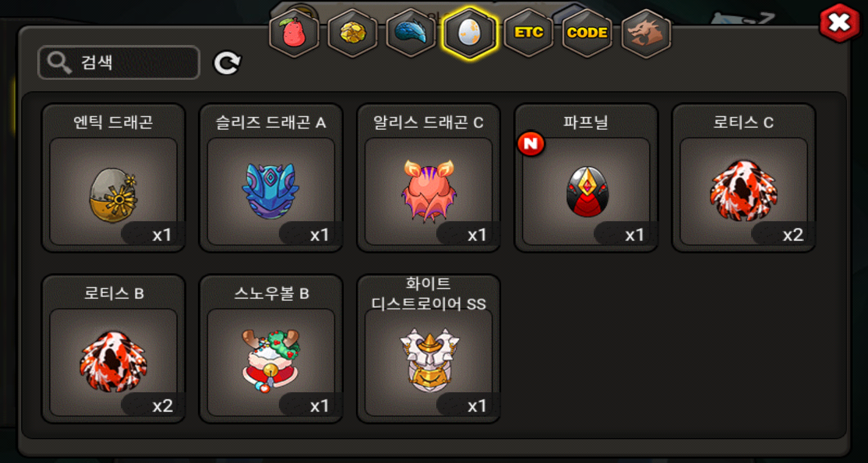Open the ETC tab

[528, 33]
